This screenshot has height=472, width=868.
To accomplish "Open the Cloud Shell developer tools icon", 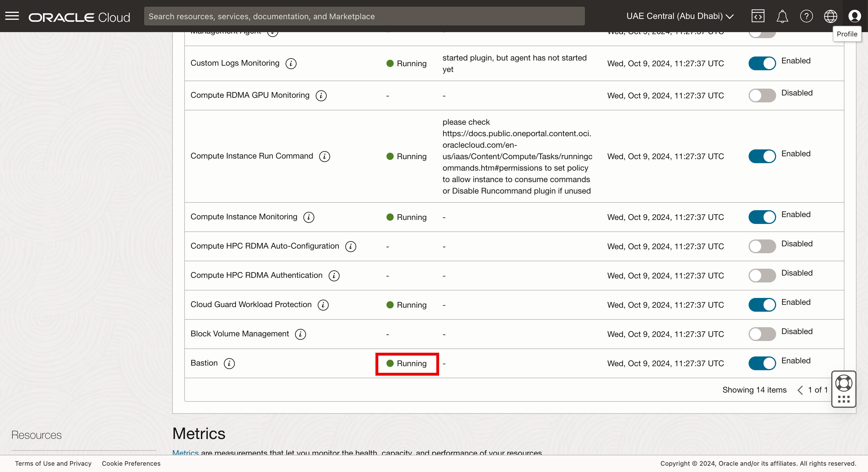I will (x=758, y=16).
